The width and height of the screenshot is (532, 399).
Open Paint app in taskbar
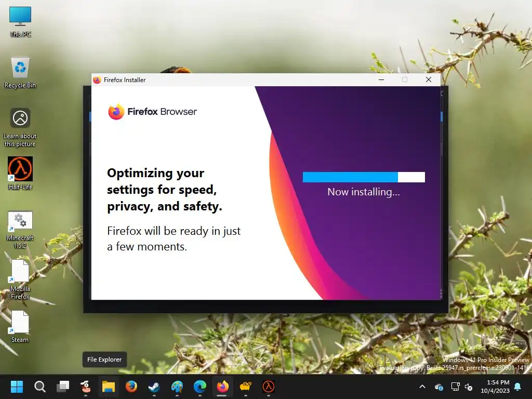click(177, 386)
